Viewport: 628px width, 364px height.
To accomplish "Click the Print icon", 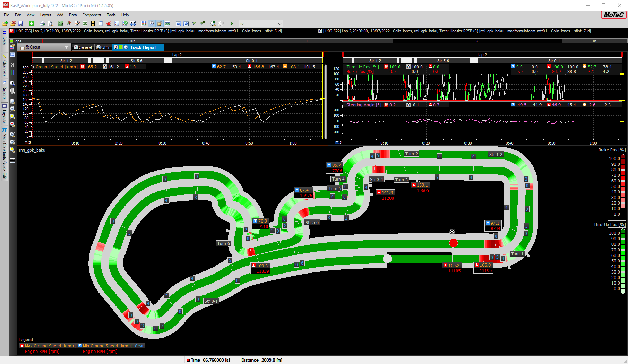I will click(42, 24).
